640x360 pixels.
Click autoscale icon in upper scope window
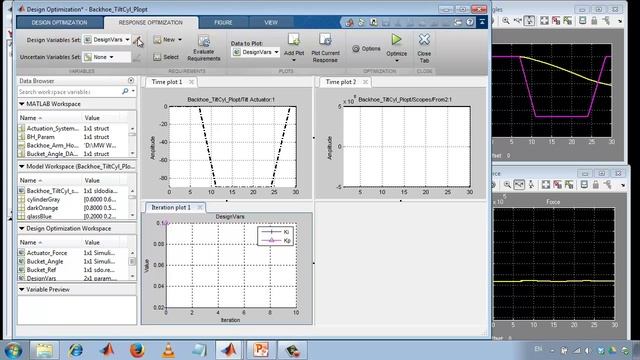[x=544, y=20]
